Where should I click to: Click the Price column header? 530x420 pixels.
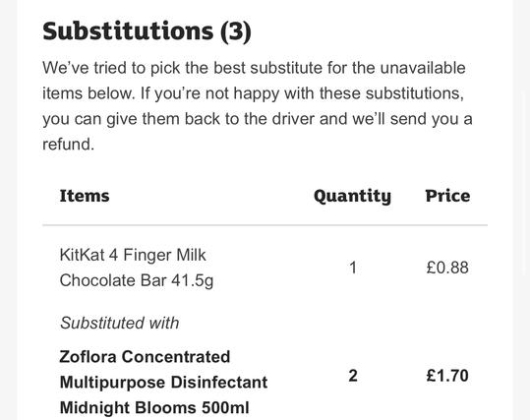447,196
